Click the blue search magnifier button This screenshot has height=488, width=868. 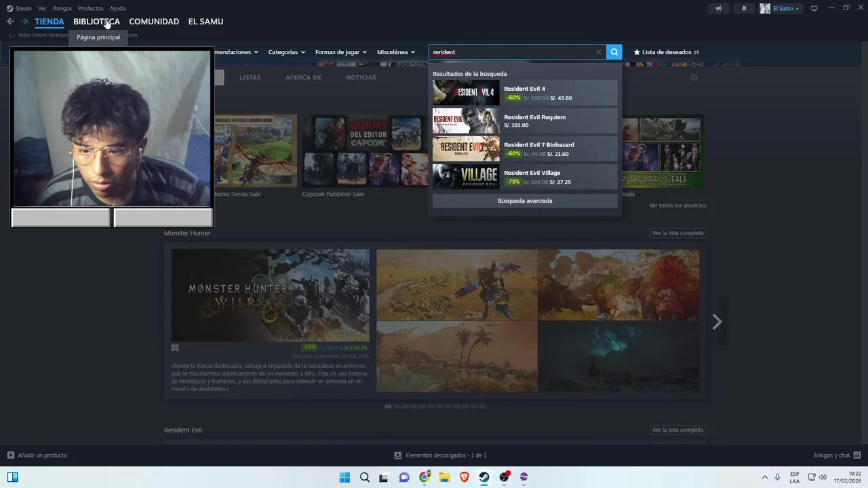pyautogui.click(x=614, y=52)
